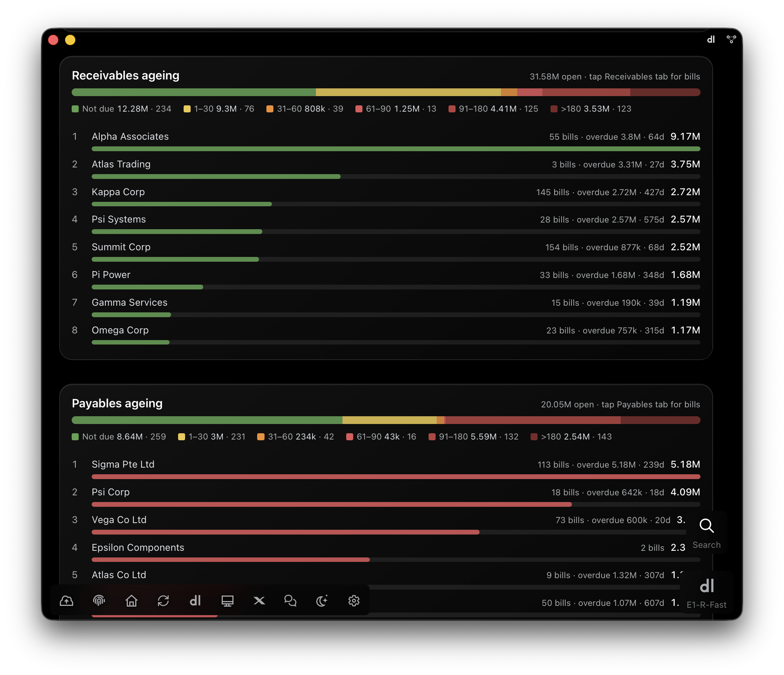The height and width of the screenshot is (675, 784).
Task: Click the Alpha Associates progress bar
Action: point(396,149)
